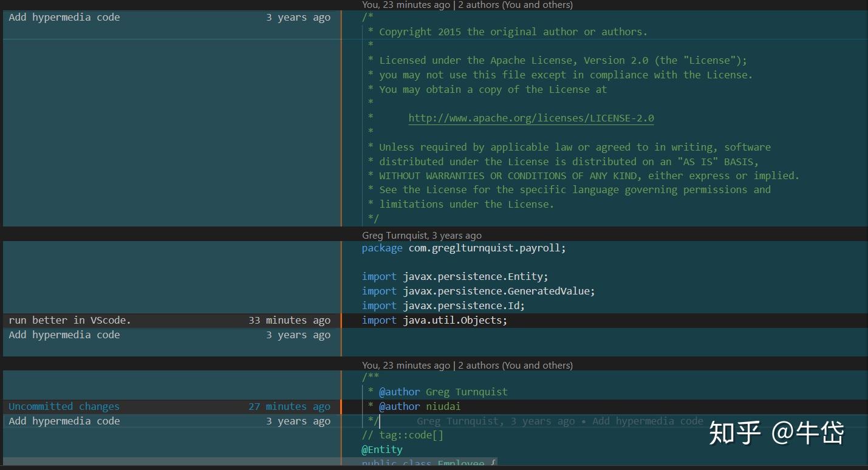Click the import java.util.Objects line
Screen dimensions: 868x470
click(434, 320)
